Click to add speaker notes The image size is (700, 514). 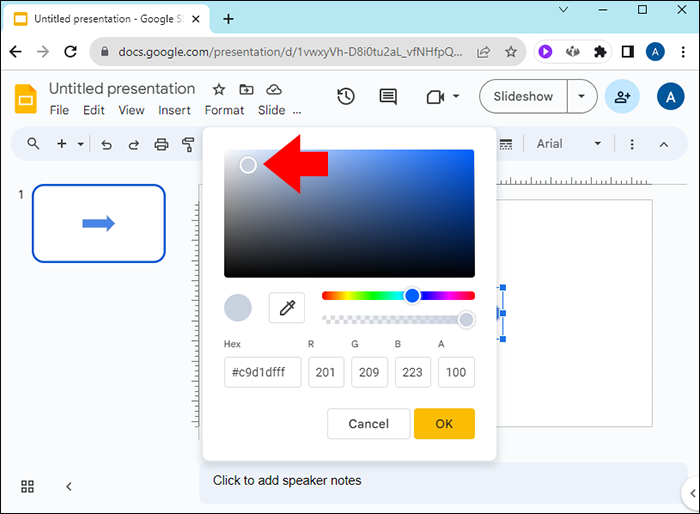287,481
